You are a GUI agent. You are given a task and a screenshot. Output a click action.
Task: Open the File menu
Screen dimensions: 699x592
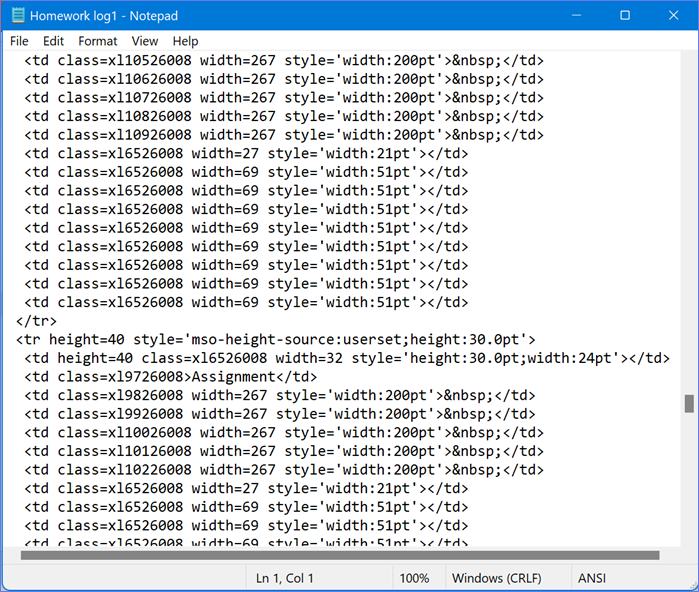[19, 41]
